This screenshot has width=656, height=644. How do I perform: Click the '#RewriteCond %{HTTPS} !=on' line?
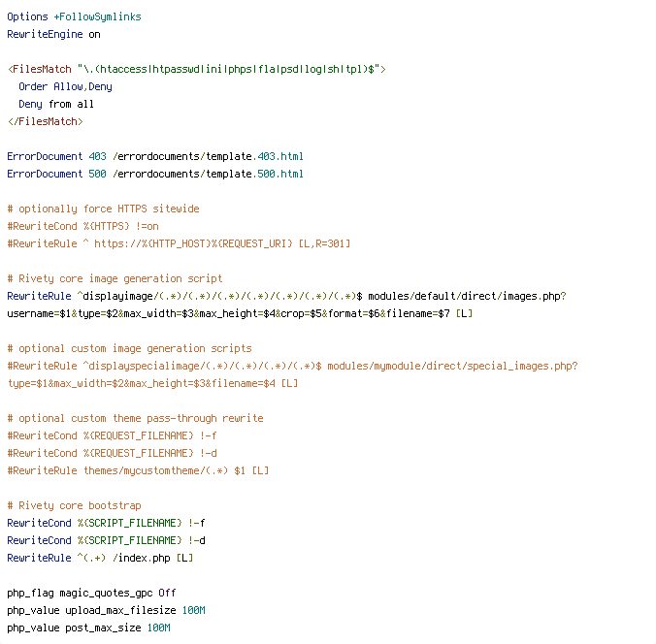coord(82,226)
